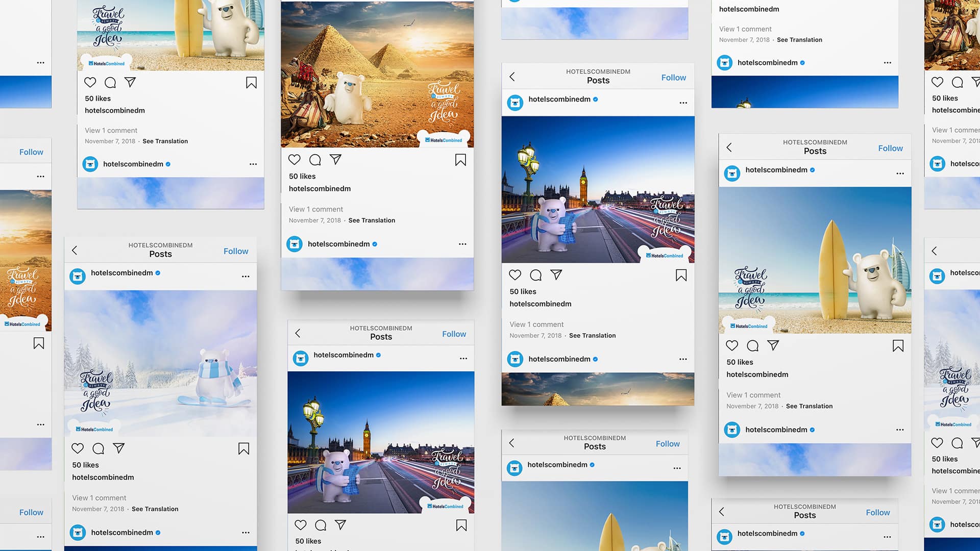Click See Translation under the large pyramids post

pyautogui.click(x=372, y=220)
